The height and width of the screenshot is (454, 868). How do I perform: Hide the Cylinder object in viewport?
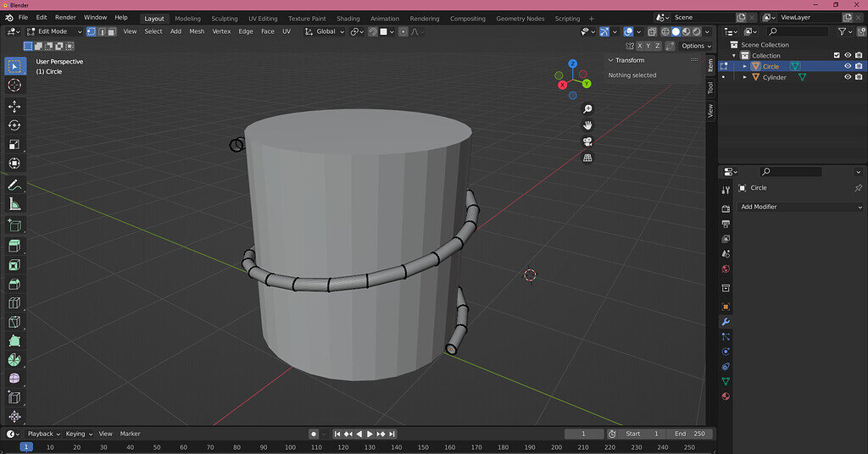[x=847, y=77]
